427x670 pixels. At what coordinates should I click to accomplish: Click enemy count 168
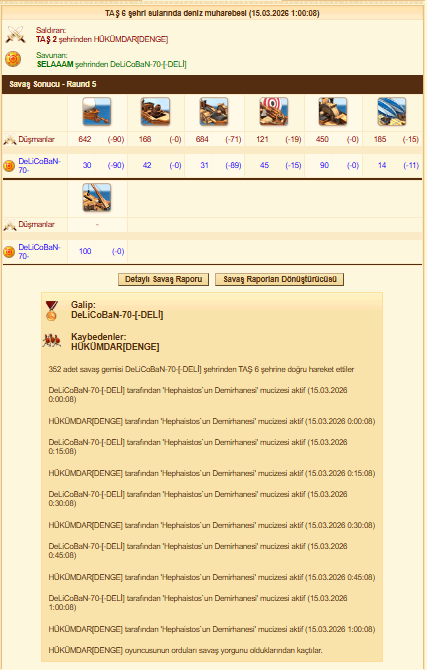coord(145,139)
